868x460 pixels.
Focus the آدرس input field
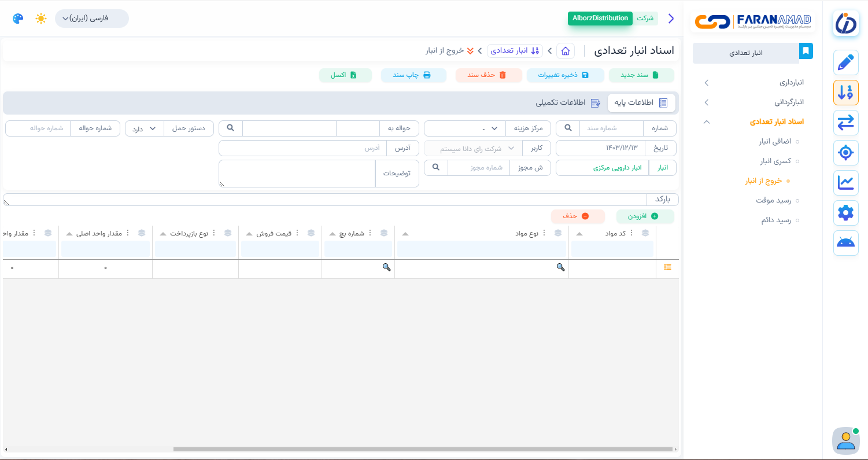[302, 148]
